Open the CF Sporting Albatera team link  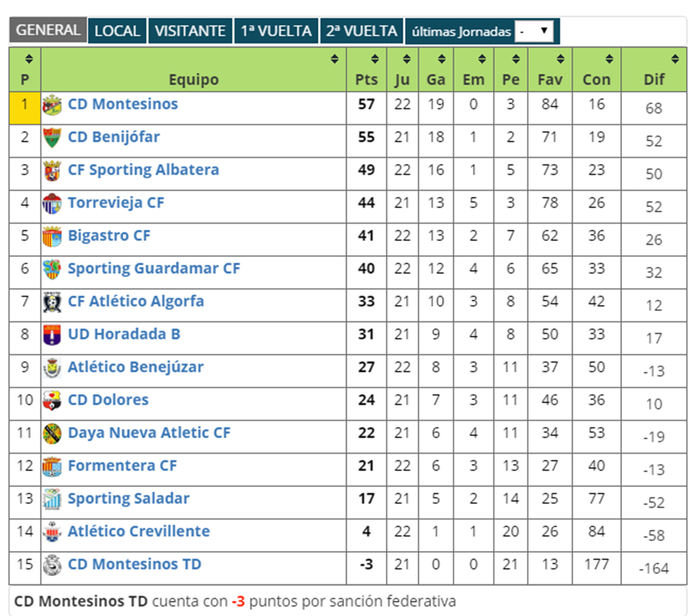click(x=143, y=170)
